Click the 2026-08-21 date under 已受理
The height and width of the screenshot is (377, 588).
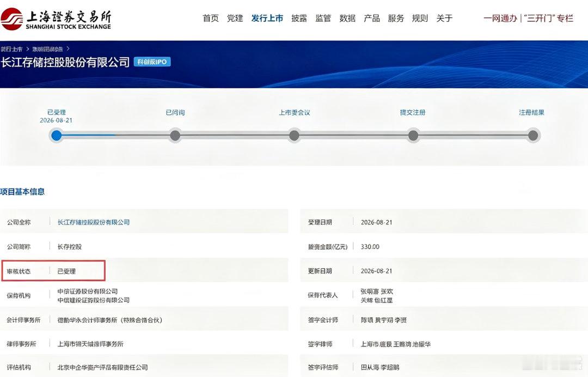56,120
